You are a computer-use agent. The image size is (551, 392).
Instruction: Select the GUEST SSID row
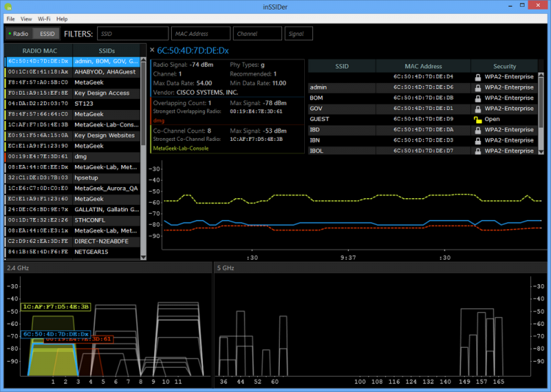(422, 120)
